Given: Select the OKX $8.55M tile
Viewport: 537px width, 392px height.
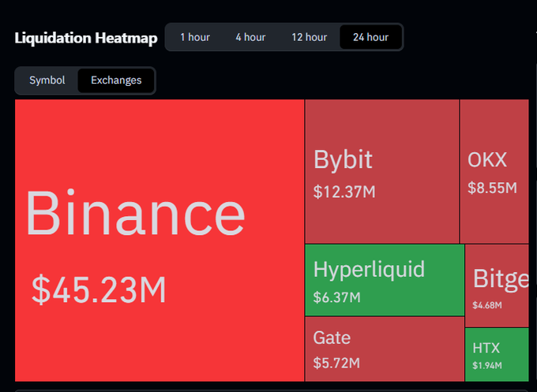Looking at the screenshot, I should [x=494, y=171].
